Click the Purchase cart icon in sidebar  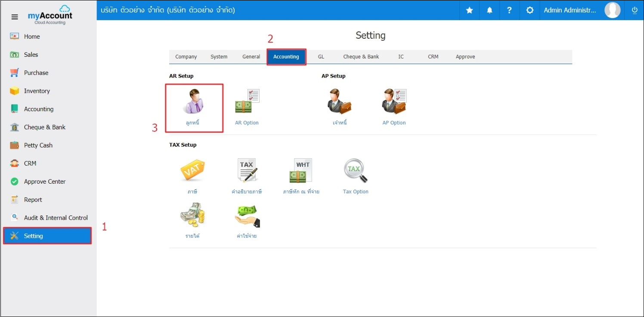pyautogui.click(x=14, y=73)
